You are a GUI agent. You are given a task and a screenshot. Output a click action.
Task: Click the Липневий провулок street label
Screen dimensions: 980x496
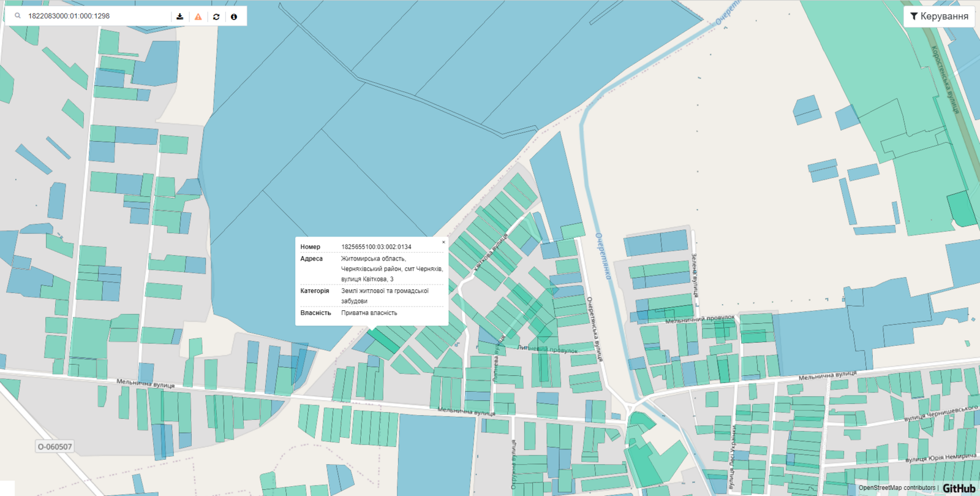point(547,349)
